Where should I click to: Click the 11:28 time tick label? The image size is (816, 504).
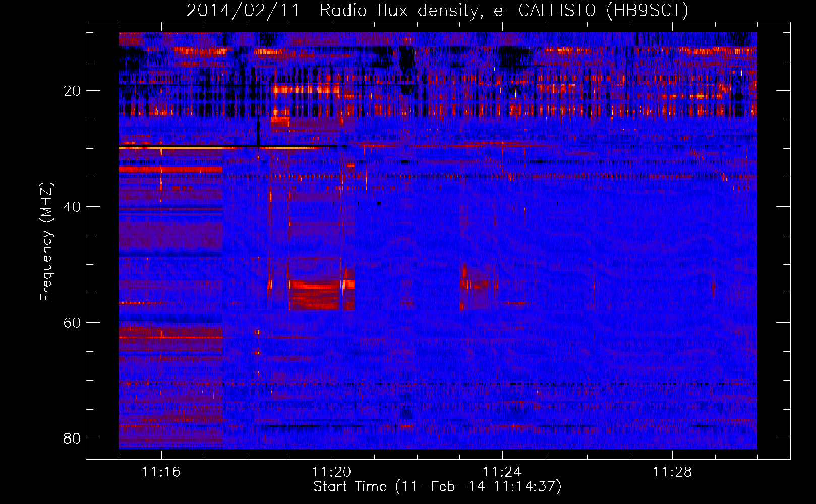tap(672, 472)
